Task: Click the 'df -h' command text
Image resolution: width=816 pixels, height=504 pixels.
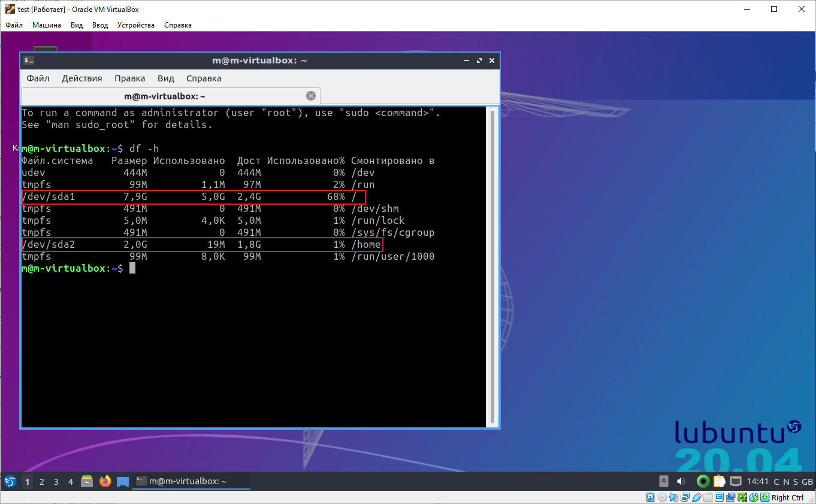Action: (144, 148)
